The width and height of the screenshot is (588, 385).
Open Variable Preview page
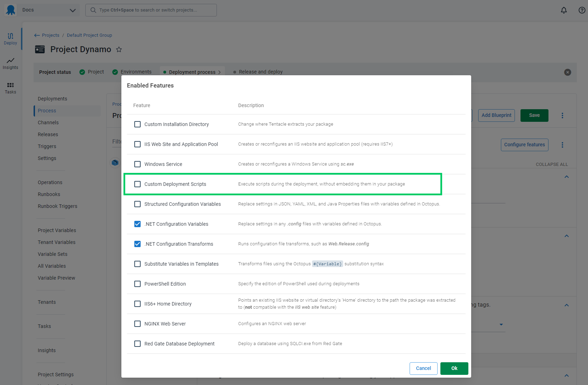pos(56,278)
